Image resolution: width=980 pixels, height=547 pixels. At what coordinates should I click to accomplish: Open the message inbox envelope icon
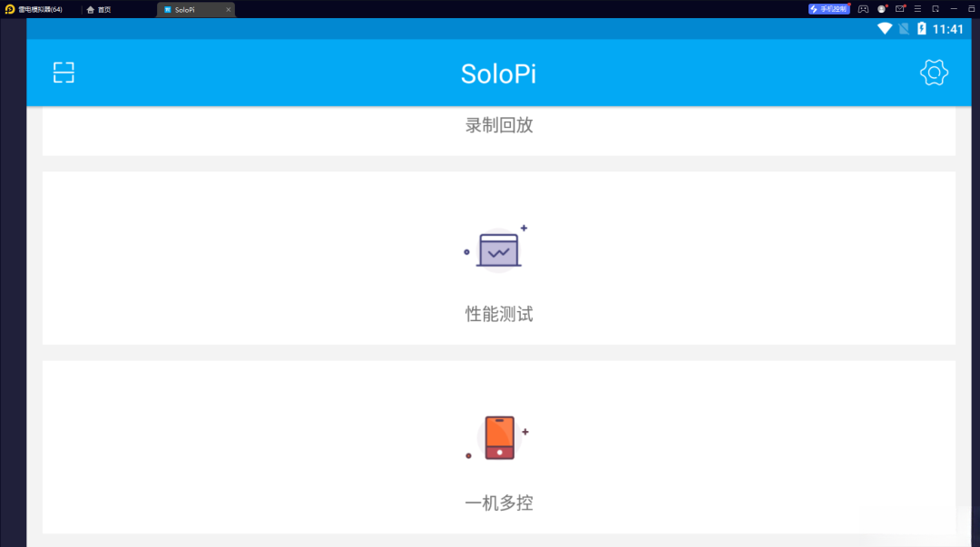[x=900, y=9]
